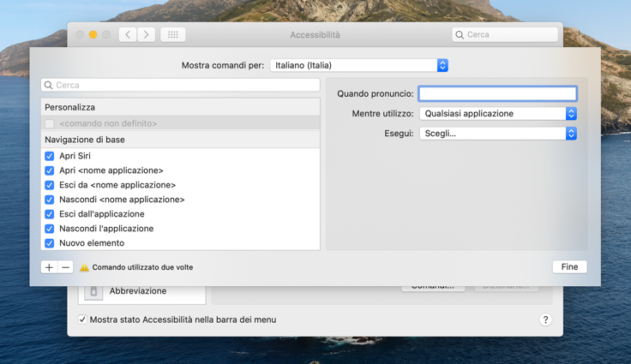Click the Abbreviazione keyboard icon
Viewport: 631px width, 364px height.
point(93,291)
